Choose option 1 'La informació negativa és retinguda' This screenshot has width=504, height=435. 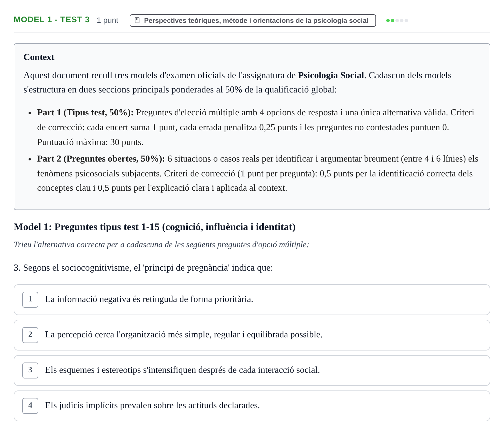(x=252, y=300)
